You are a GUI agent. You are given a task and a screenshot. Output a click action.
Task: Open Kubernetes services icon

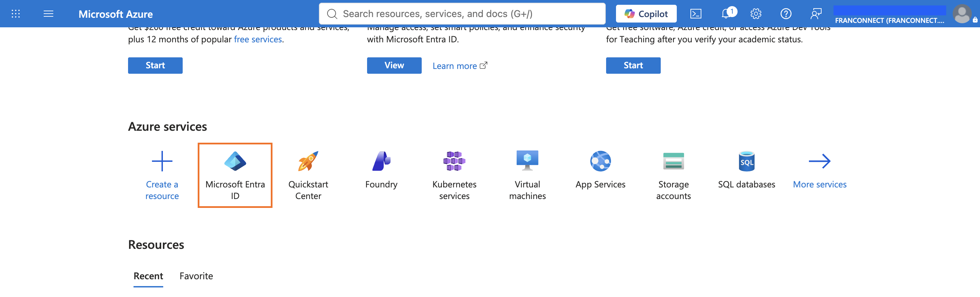pyautogui.click(x=454, y=161)
